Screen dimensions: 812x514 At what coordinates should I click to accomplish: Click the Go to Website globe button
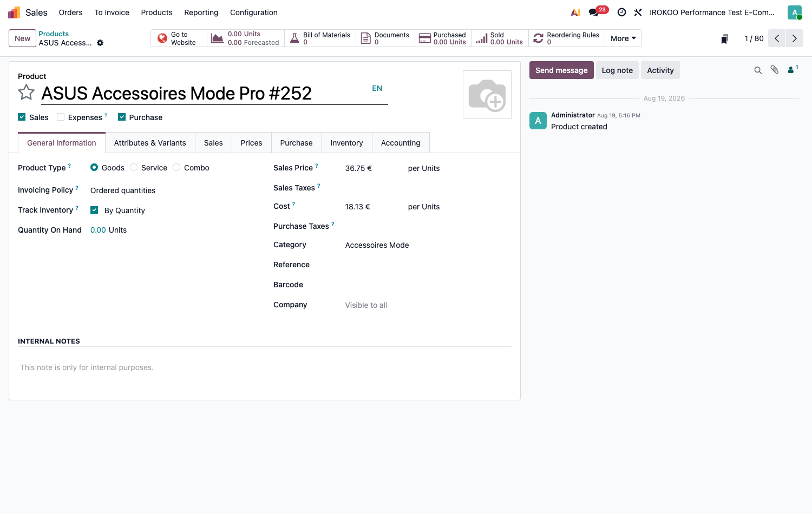point(179,38)
